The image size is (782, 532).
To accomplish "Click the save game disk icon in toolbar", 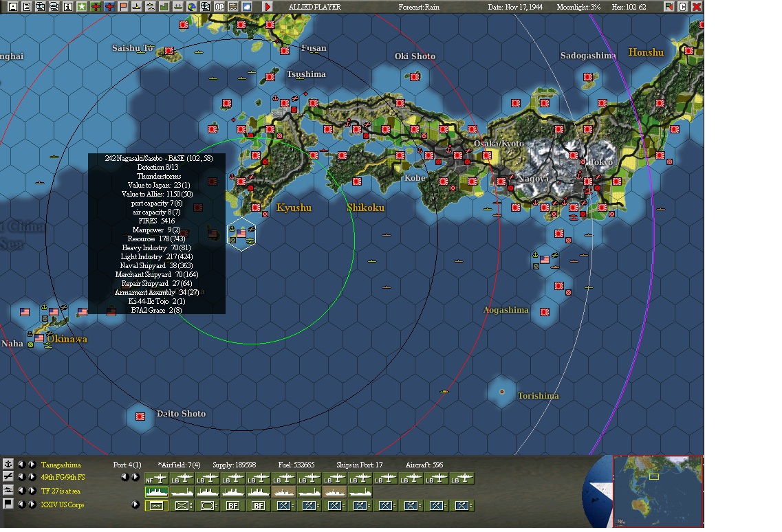I will click(x=13, y=6).
